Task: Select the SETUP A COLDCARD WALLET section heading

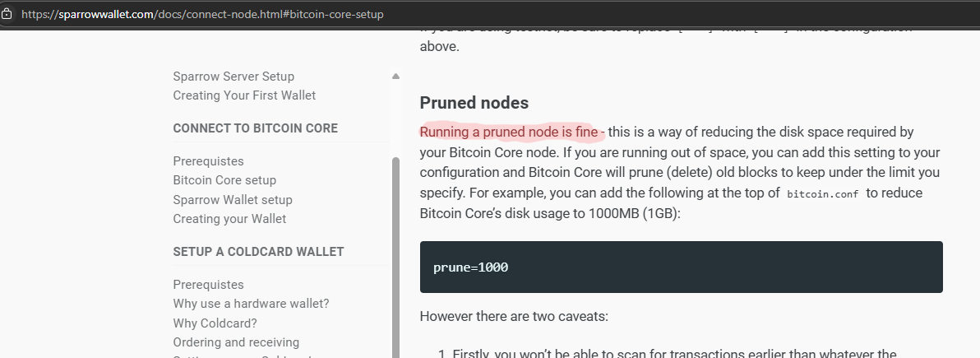Action: 258,252
